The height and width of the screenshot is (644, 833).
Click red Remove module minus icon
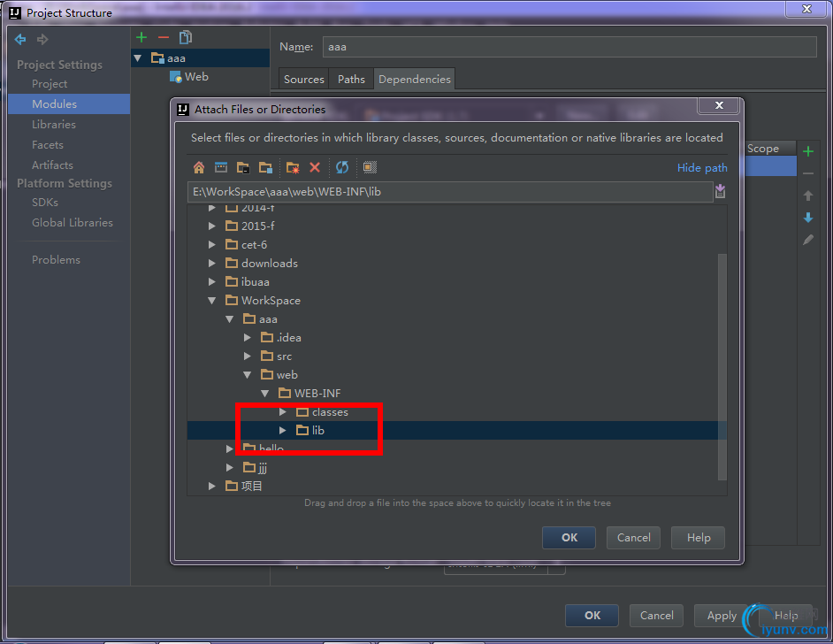163,37
